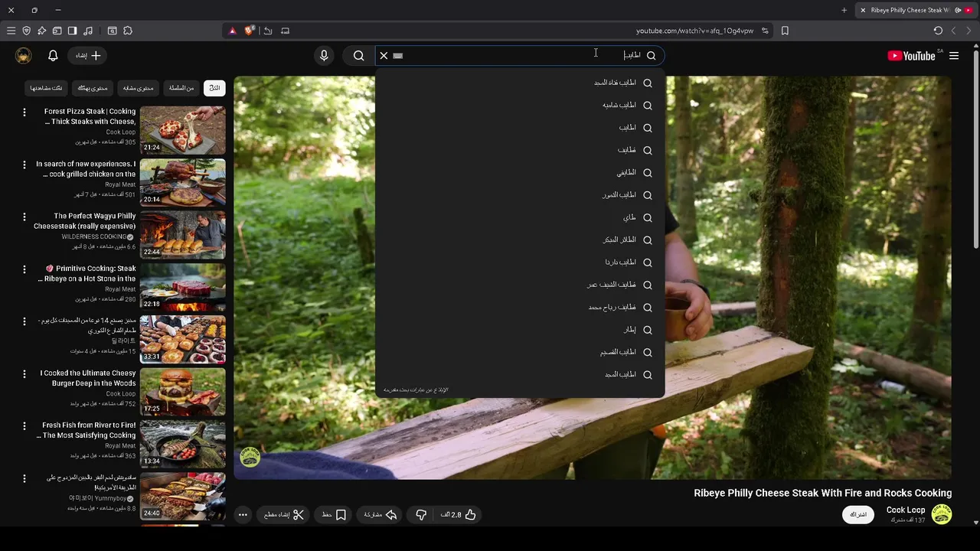Viewport: 980px width, 551px height.
Task: Open options menu for In search of new experiences
Action: [24, 165]
